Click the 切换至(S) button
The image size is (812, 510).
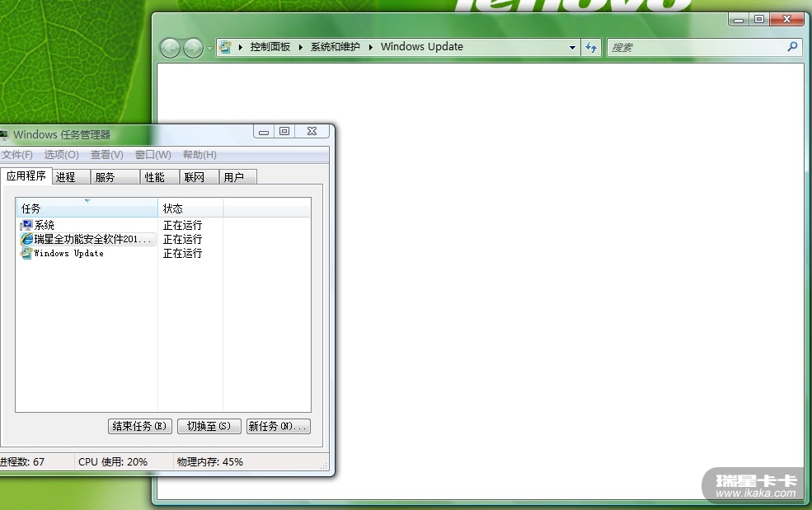click(x=209, y=426)
